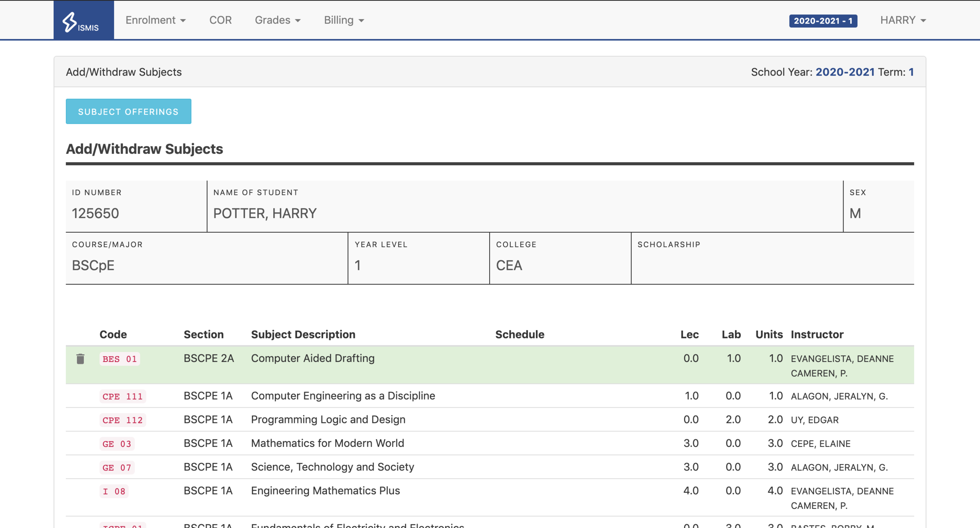This screenshot has width=980, height=528.
Task: Expand the HARRY user menu
Action: tap(902, 20)
